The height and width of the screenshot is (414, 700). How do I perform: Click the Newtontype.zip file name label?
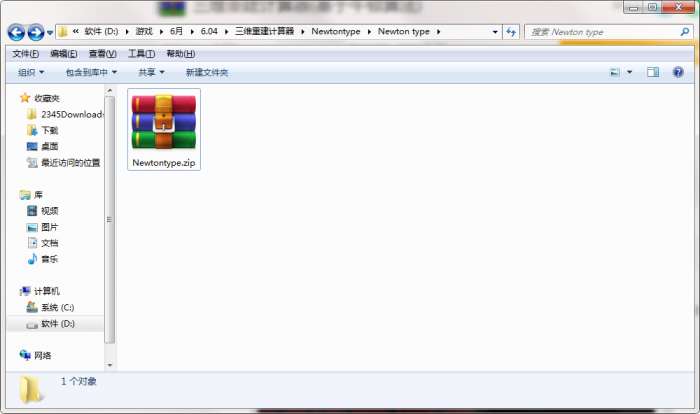click(164, 163)
